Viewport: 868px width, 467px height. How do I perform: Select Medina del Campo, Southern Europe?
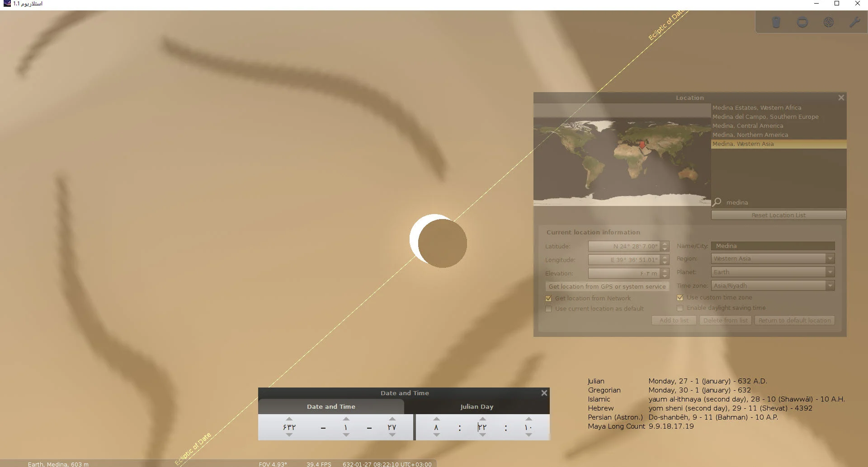[x=778, y=117]
